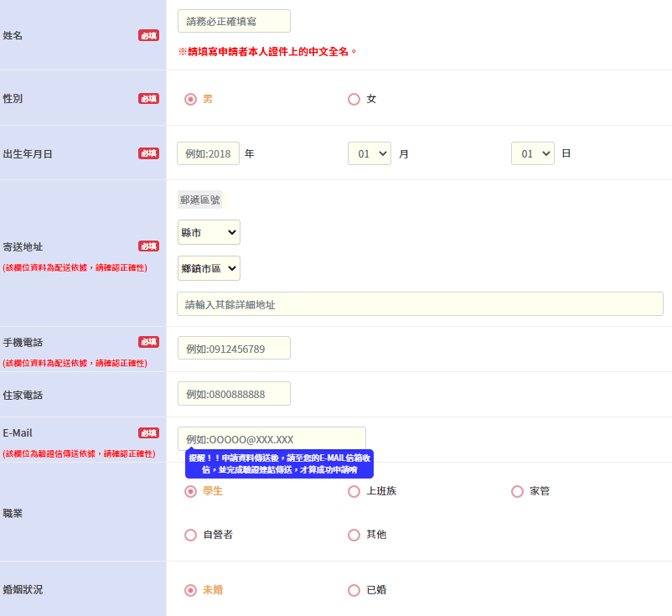Focus the birth year input field

coord(208,153)
